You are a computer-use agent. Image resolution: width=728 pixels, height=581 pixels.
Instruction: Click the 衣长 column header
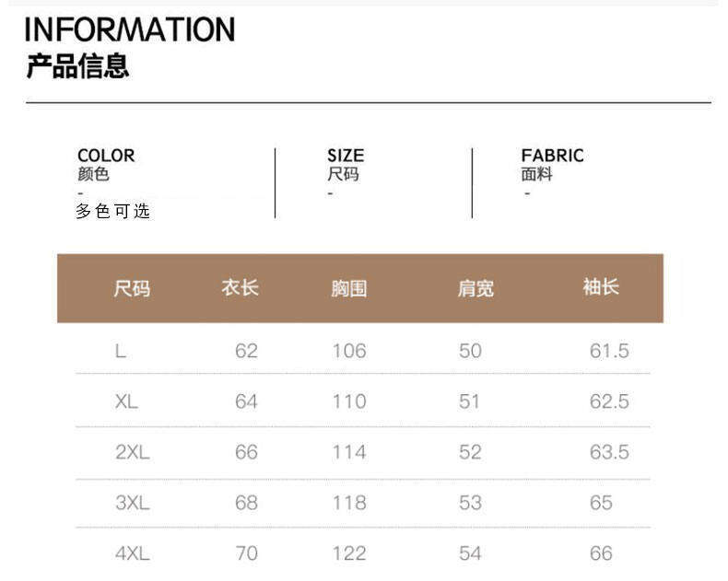(240, 288)
